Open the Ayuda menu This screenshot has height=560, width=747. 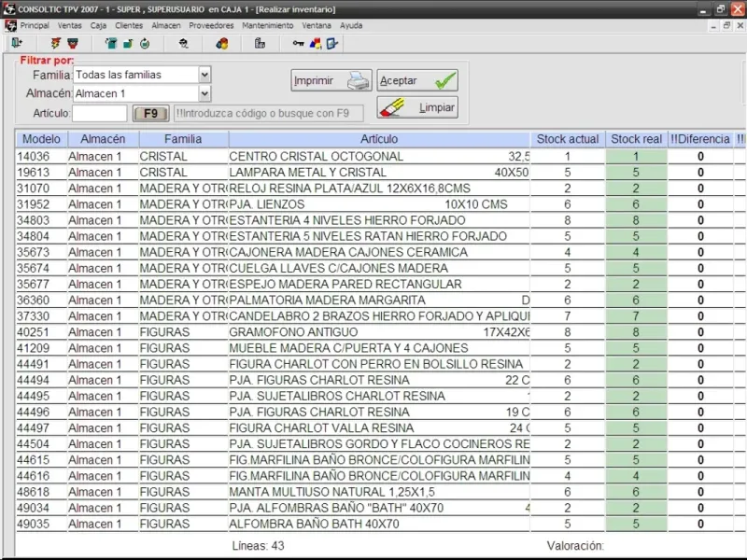(351, 26)
